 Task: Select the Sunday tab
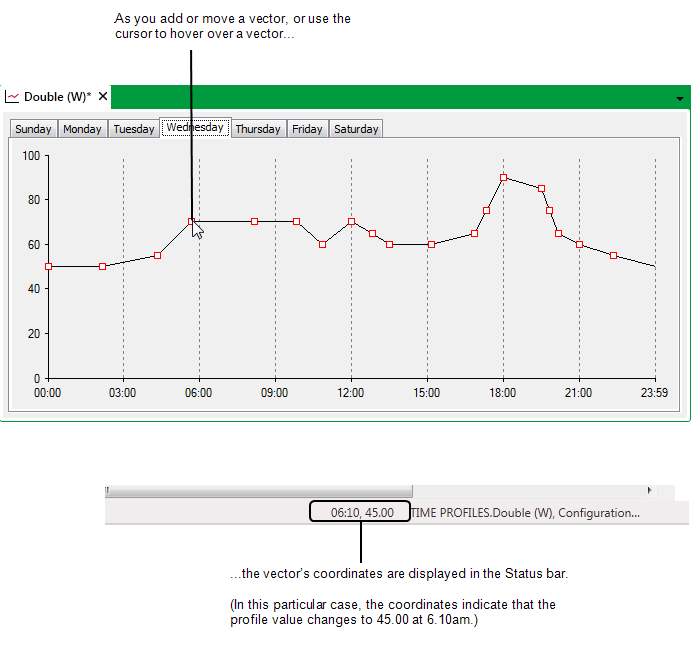pyautogui.click(x=33, y=129)
